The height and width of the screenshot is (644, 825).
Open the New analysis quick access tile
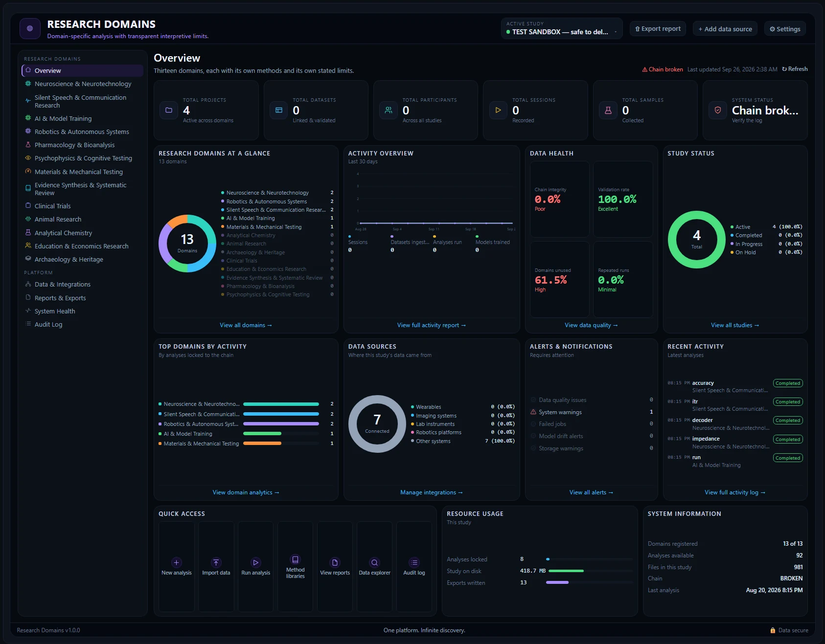(x=177, y=566)
